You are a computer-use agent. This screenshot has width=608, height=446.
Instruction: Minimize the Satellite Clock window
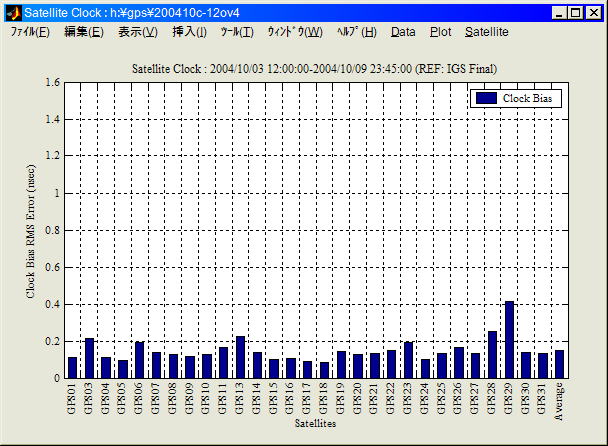point(559,13)
